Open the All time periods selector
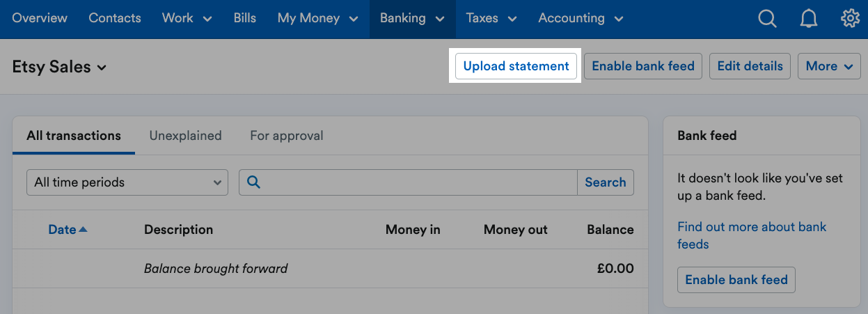Image resolution: width=868 pixels, height=314 pixels. tap(127, 182)
